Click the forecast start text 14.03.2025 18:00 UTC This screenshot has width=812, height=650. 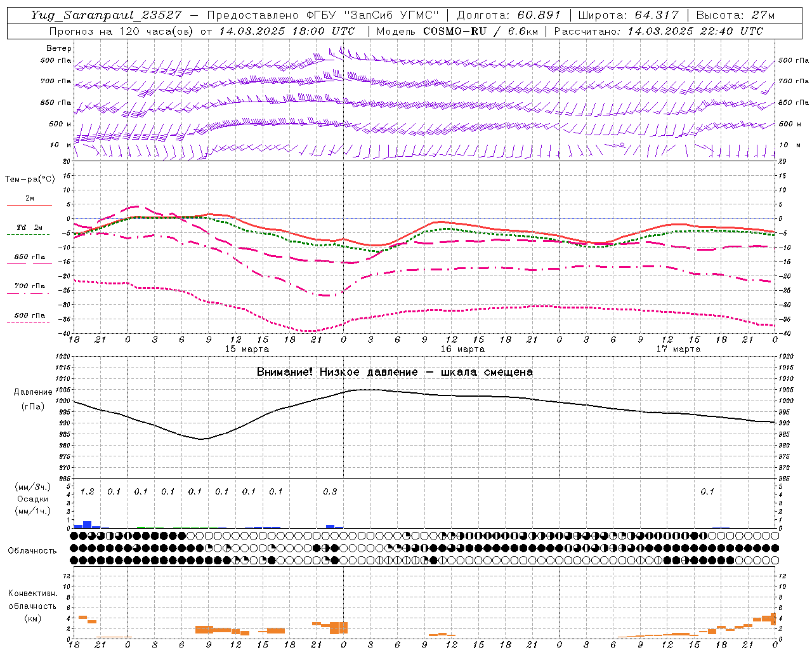click(287, 31)
